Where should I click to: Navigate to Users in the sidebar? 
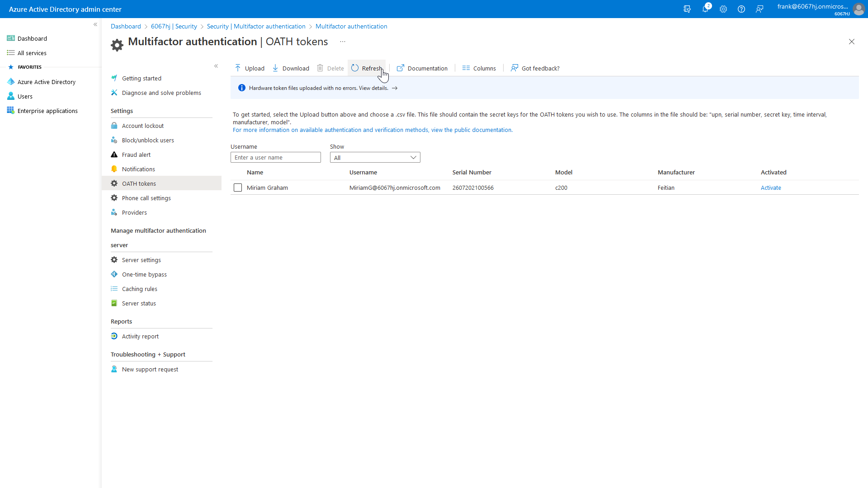(24, 96)
